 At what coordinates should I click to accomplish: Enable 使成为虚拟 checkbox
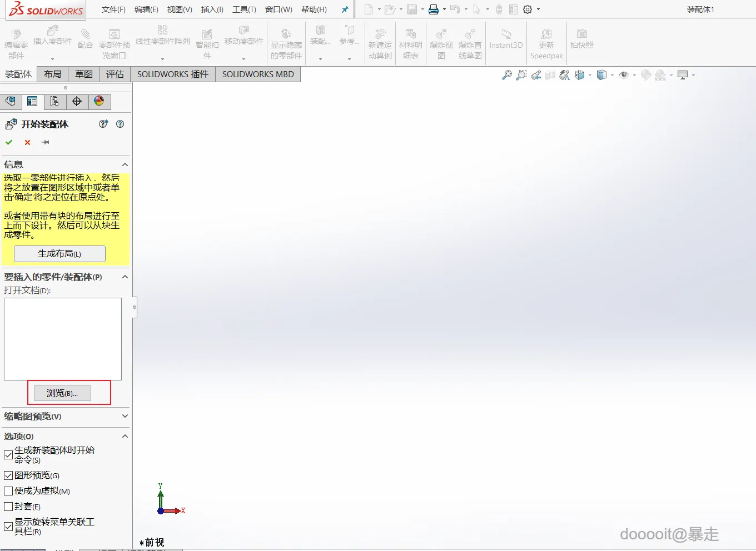click(x=8, y=491)
